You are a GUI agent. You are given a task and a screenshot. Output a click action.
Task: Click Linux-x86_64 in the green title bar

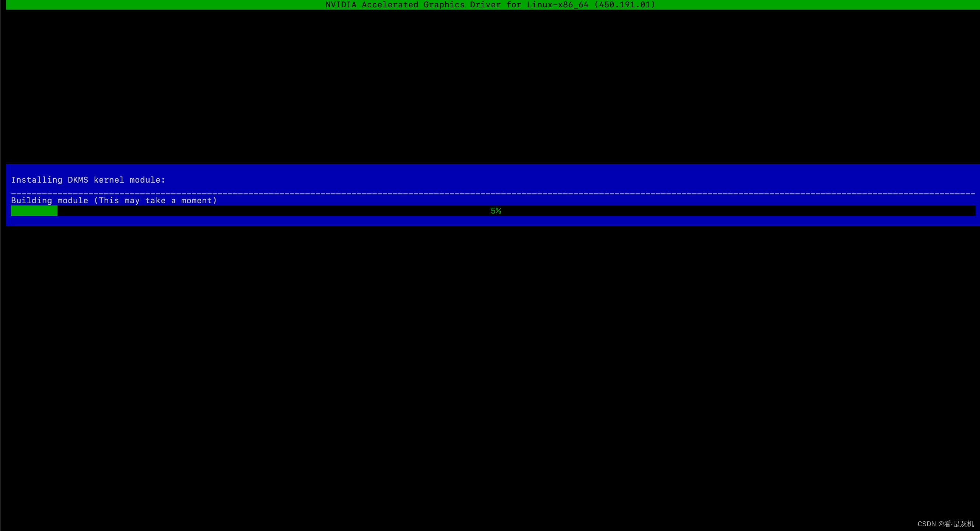tap(557, 4)
